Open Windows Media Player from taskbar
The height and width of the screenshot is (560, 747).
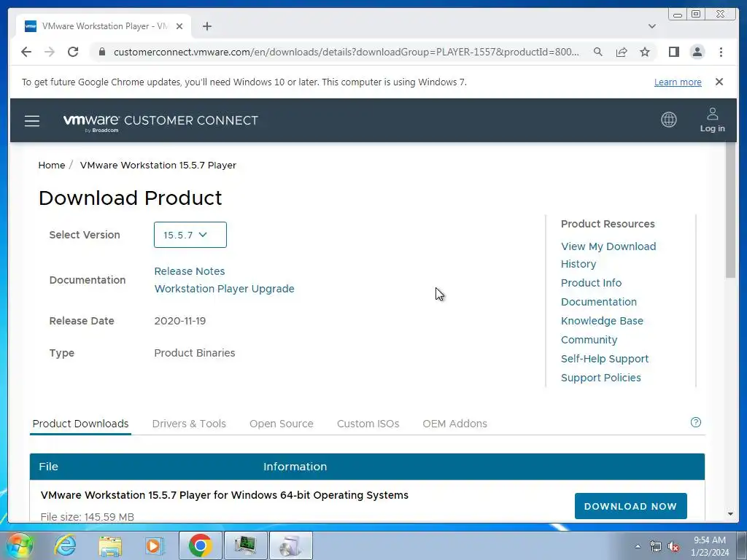(154, 545)
